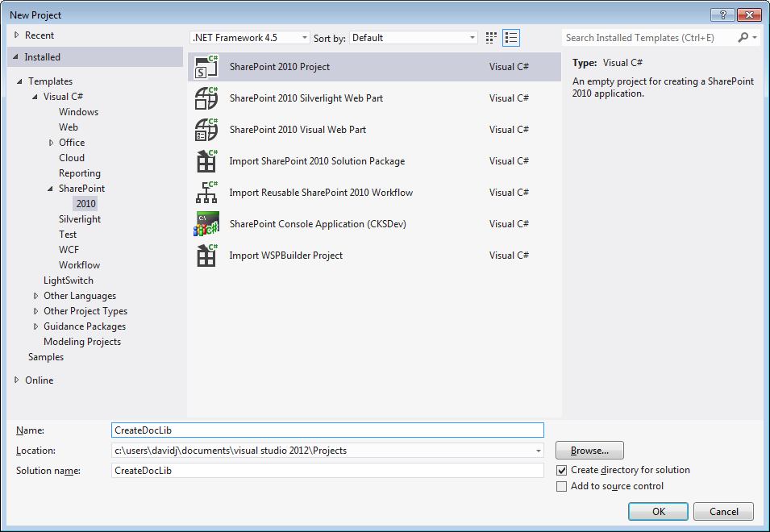The width and height of the screenshot is (770, 532).
Task: Click the SharePoint 2010 Visual Web Part icon
Action: point(206,130)
